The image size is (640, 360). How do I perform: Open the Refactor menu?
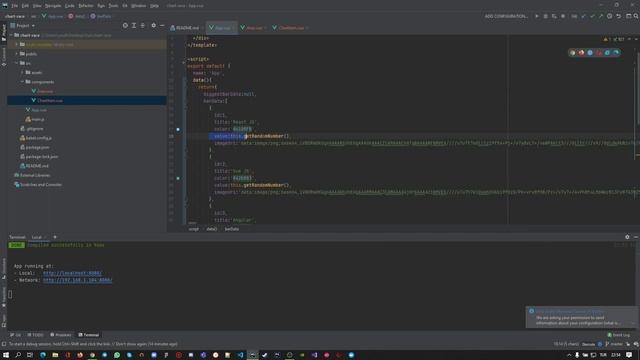(x=86, y=6)
